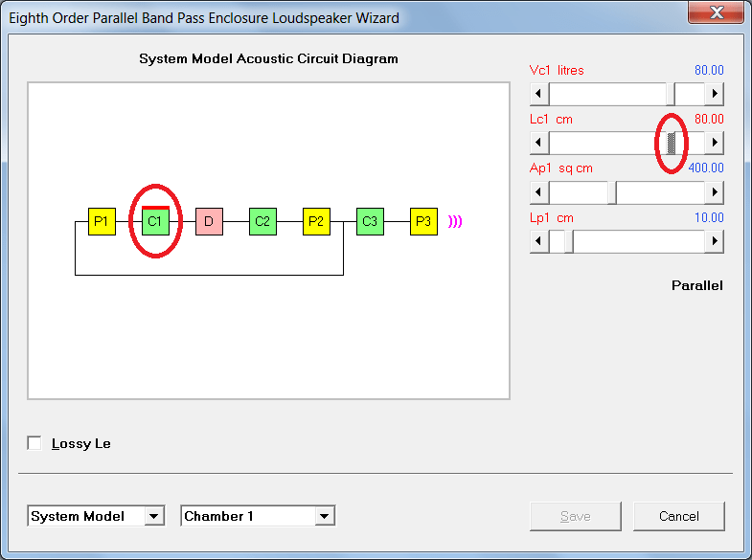The width and height of the screenshot is (752, 560).
Task: Click the magenta sound radiation symbol
Action: (x=455, y=221)
